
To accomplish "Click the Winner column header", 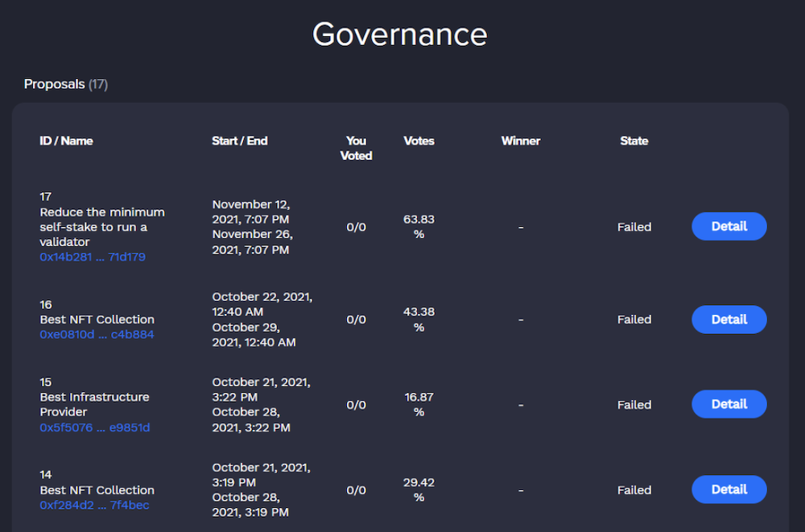I will 521,141.
